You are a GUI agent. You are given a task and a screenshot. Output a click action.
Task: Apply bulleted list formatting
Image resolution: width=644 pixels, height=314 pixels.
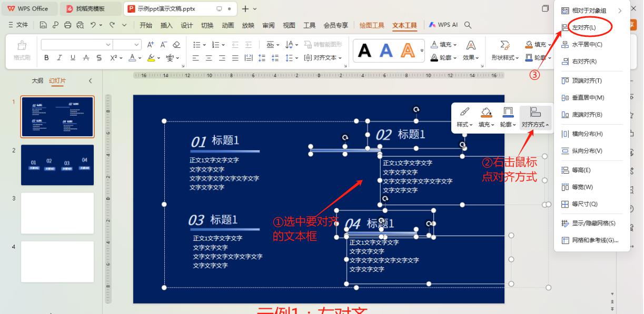(197, 44)
